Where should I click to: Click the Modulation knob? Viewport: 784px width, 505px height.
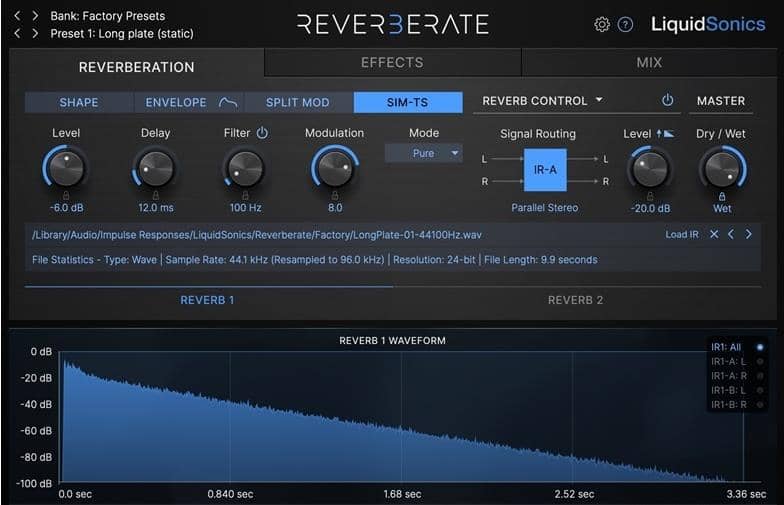(335, 168)
